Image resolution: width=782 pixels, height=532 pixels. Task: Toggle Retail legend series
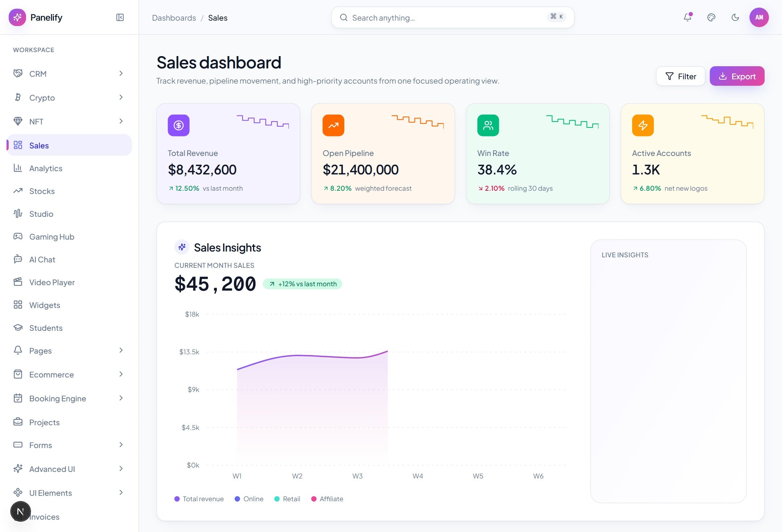(287, 499)
